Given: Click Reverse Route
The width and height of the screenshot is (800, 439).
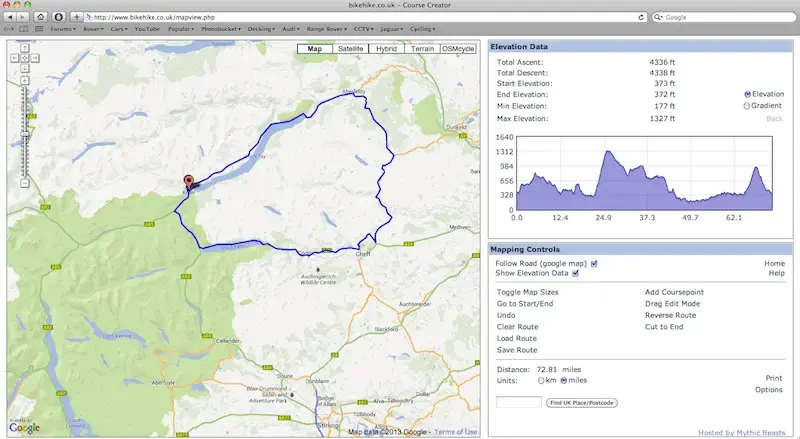Looking at the screenshot, I should [x=670, y=315].
